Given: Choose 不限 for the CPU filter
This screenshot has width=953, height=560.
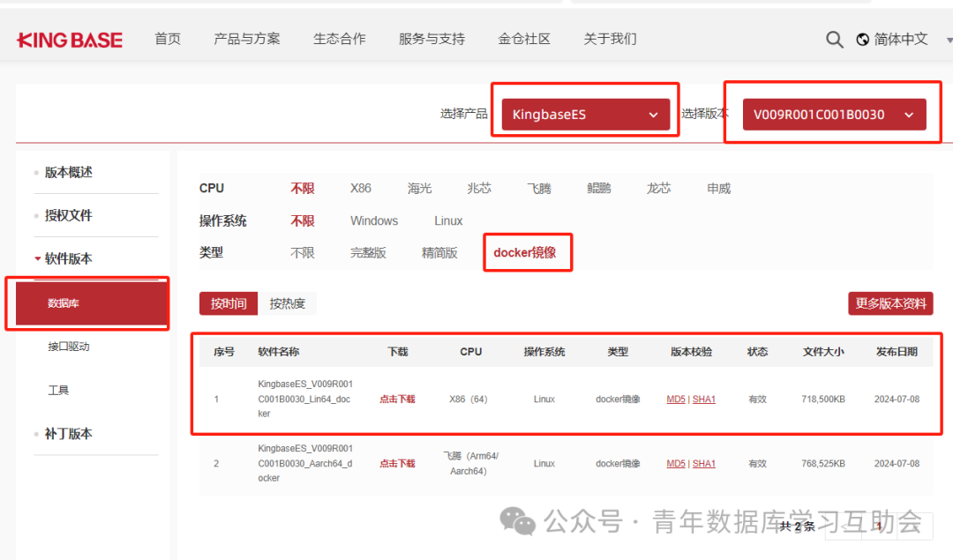Looking at the screenshot, I should click(302, 189).
